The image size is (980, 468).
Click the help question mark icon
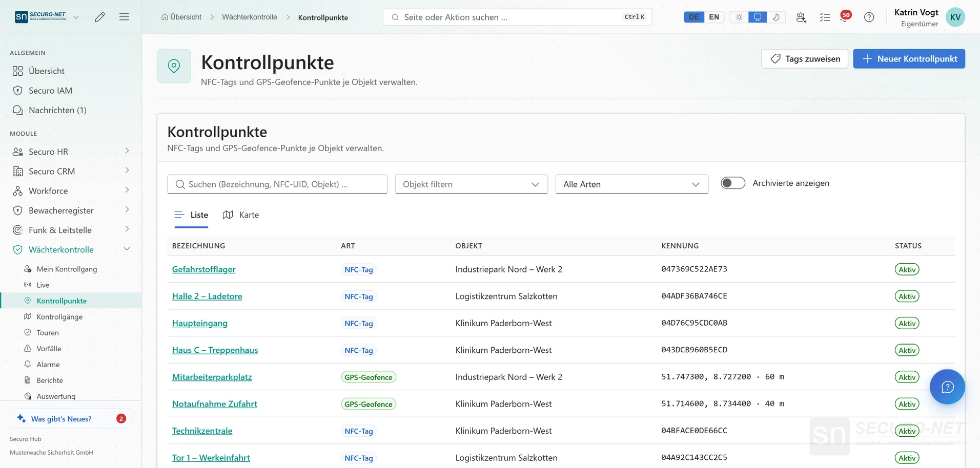(869, 17)
